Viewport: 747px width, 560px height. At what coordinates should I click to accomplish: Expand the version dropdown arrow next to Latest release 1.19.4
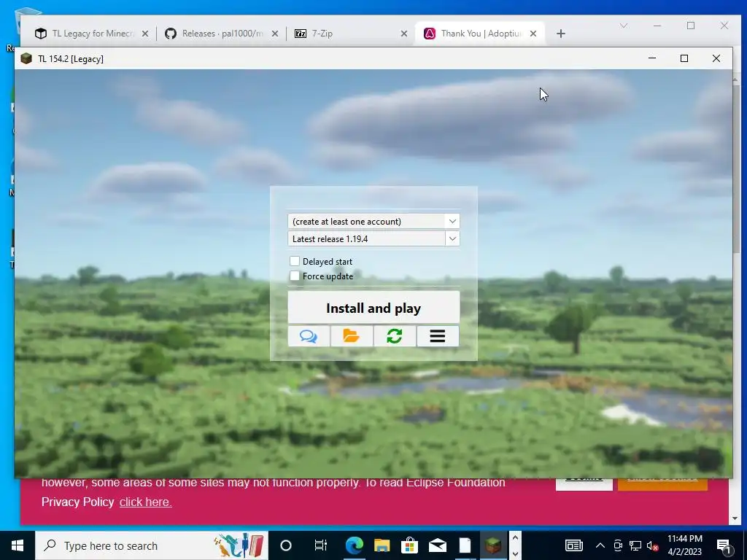click(452, 238)
